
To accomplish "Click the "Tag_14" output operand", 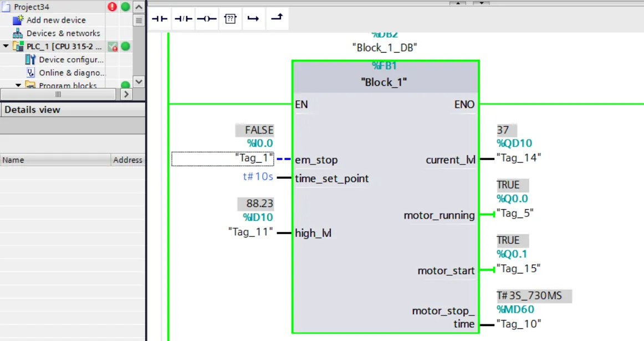I will click(x=519, y=158).
